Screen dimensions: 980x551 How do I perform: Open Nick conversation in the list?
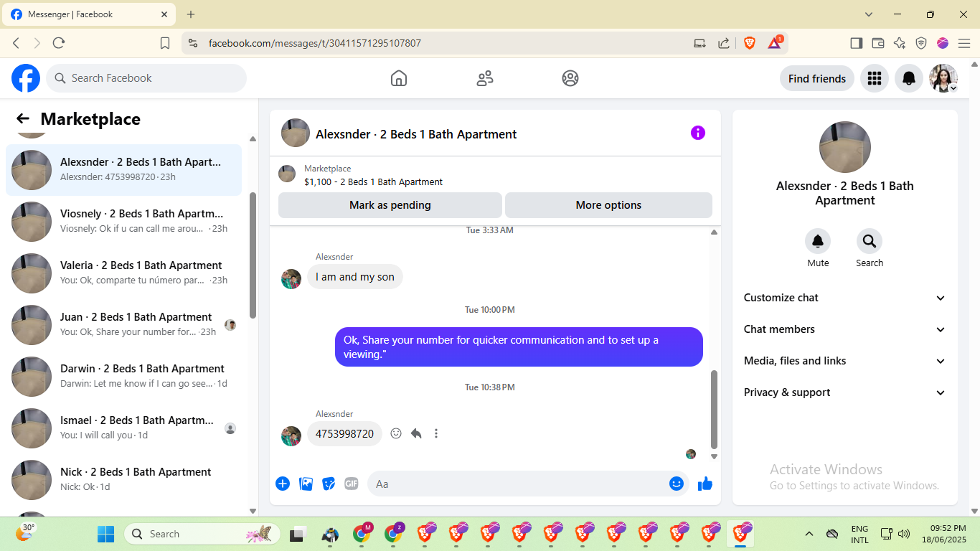[x=124, y=480]
